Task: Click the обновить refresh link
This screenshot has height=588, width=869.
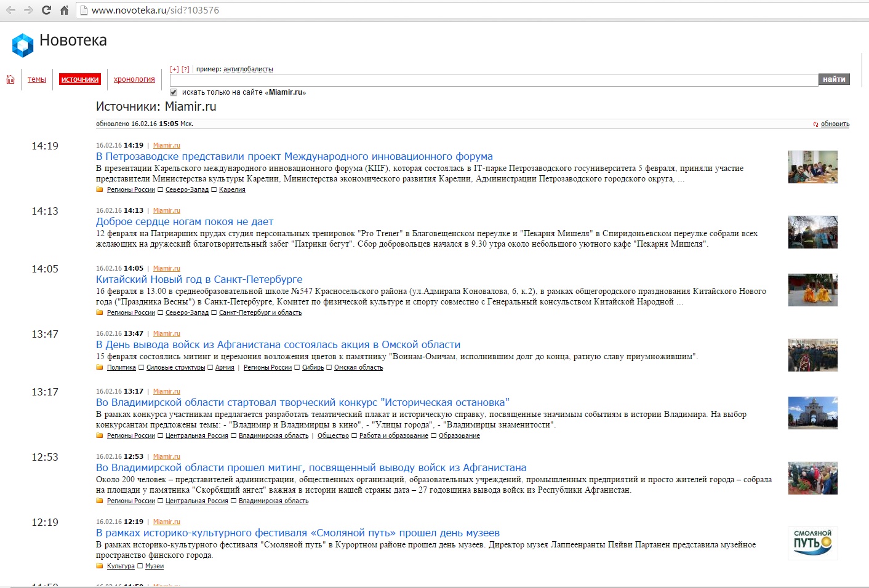Action: [835, 124]
